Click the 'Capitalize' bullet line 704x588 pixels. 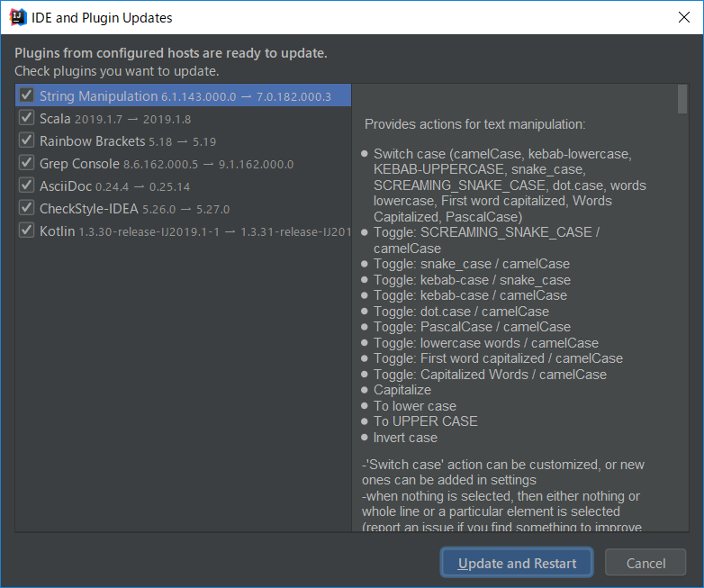(402, 390)
